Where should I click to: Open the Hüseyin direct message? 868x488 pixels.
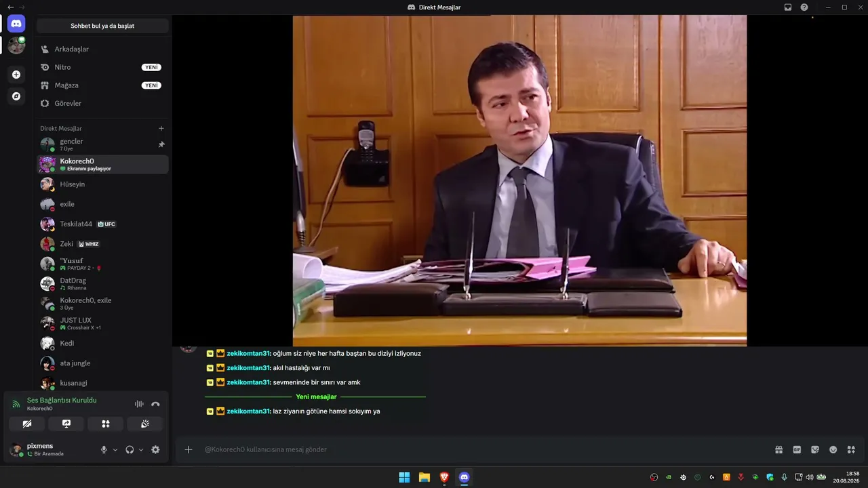(x=102, y=184)
